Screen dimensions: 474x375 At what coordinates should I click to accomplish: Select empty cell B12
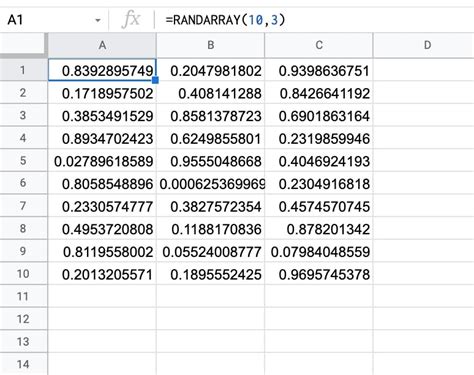coord(210,319)
